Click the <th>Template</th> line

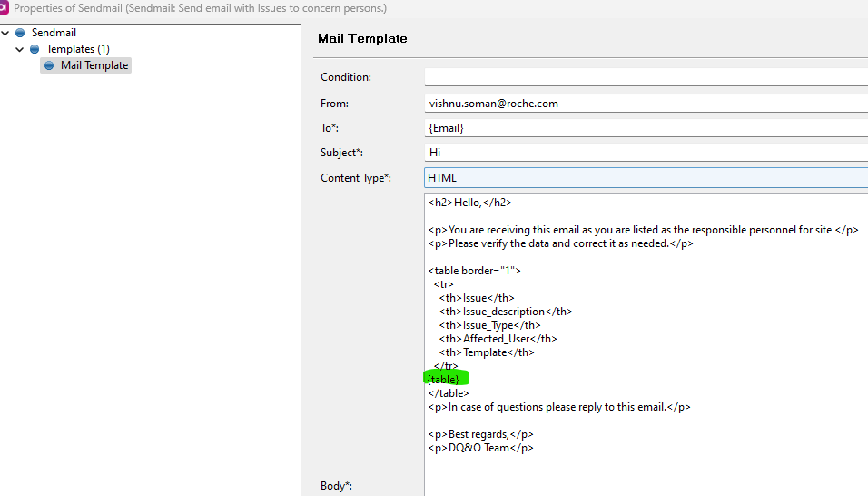click(x=487, y=352)
